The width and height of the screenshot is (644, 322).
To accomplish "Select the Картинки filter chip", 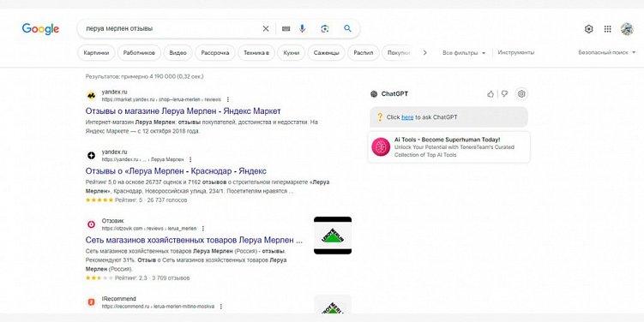I will (x=97, y=53).
